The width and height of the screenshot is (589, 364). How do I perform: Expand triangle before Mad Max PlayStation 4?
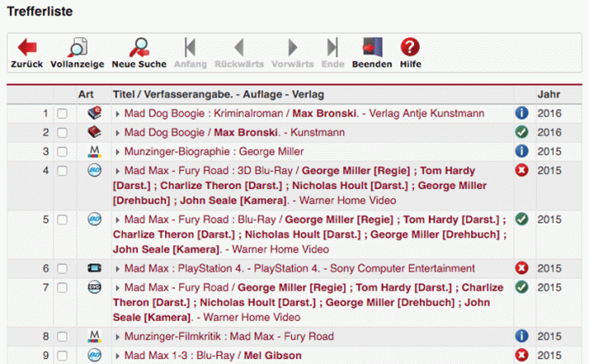pos(117,269)
